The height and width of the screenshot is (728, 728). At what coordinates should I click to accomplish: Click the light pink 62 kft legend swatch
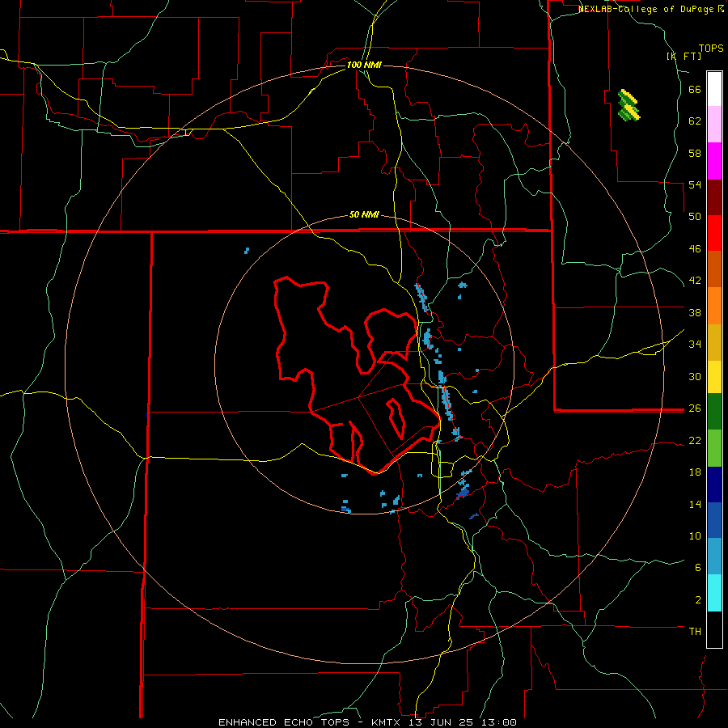click(714, 125)
